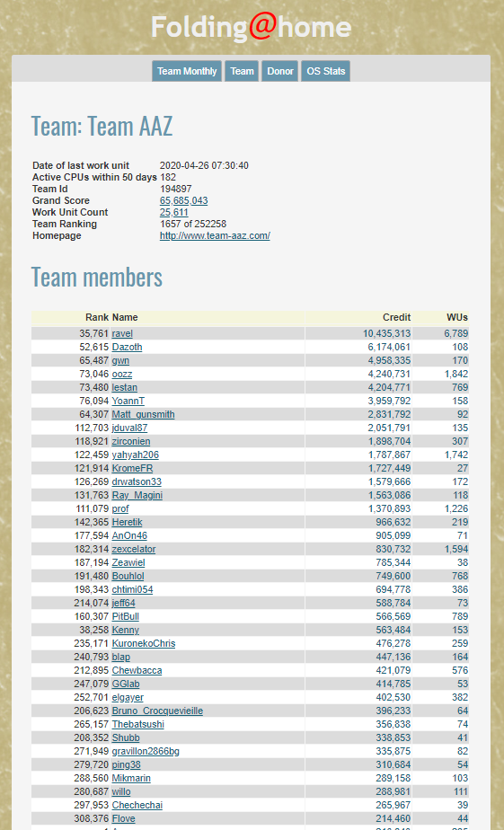Open donor jeff64's profile
The width and height of the screenshot is (504, 830).
pyautogui.click(x=123, y=603)
